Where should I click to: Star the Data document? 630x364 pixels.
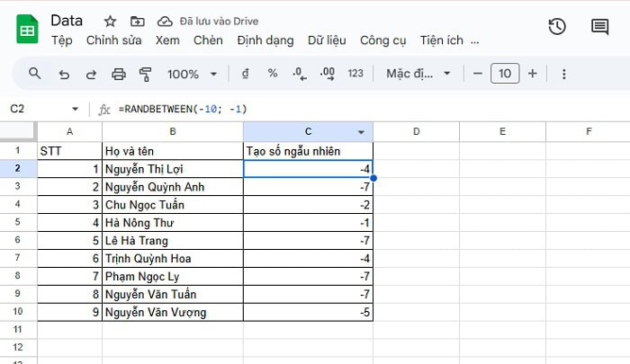110,21
